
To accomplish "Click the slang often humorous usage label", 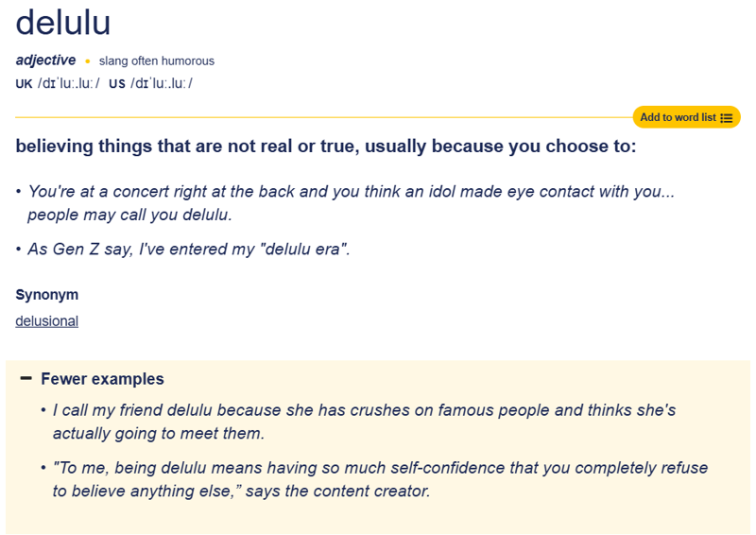I will (157, 61).
